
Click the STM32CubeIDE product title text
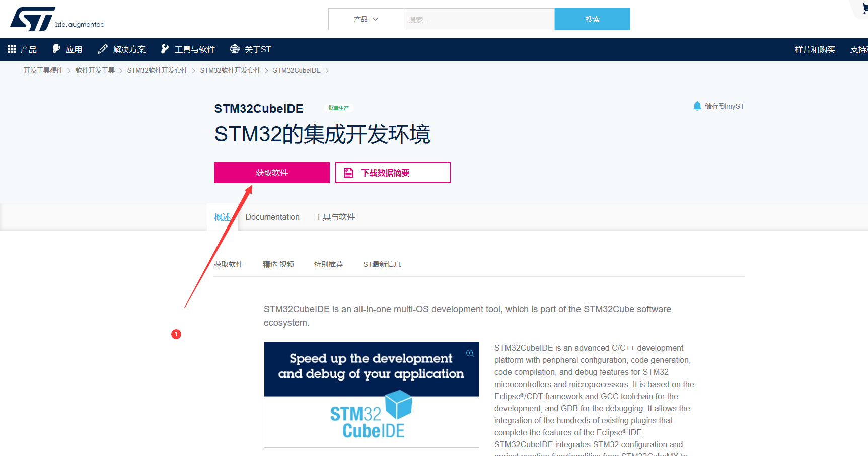pos(259,109)
